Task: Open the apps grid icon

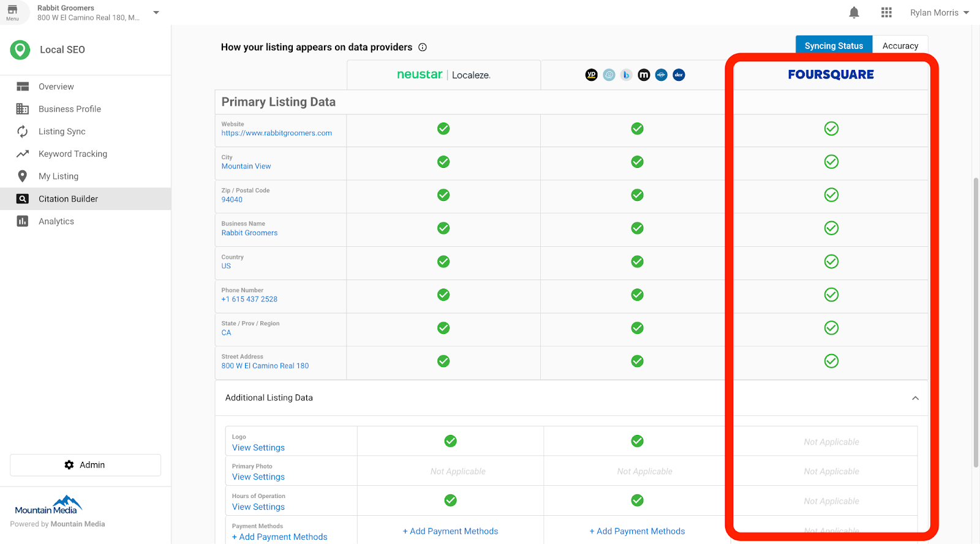Action: [x=886, y=13]
